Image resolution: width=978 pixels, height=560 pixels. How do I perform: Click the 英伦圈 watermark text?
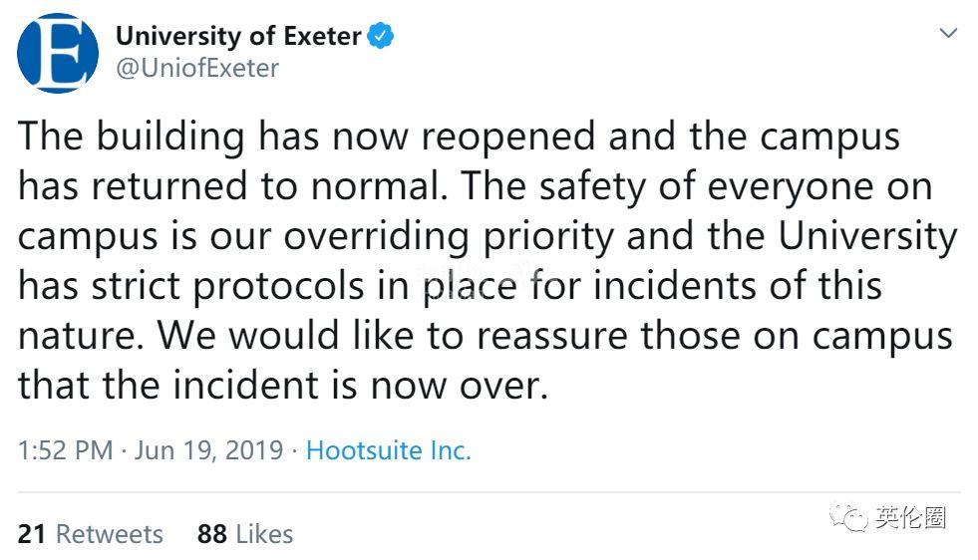[910, 518]
